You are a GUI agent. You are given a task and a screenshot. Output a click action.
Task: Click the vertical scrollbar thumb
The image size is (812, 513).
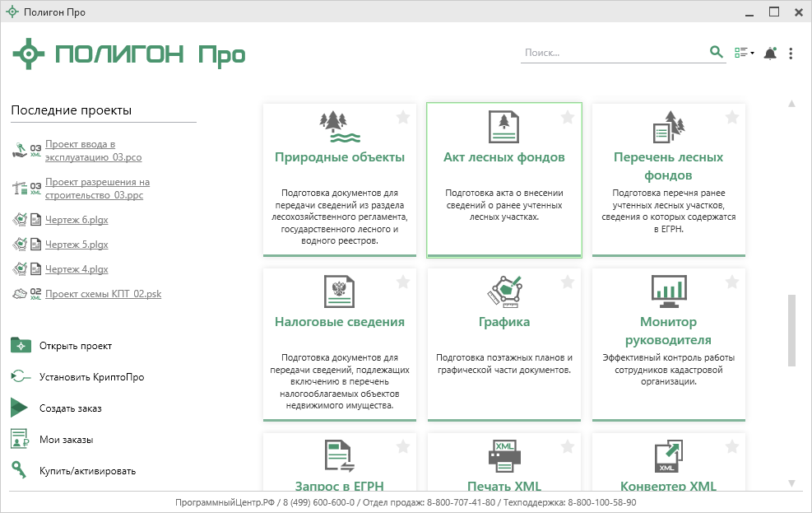click(x=791, y=329)
